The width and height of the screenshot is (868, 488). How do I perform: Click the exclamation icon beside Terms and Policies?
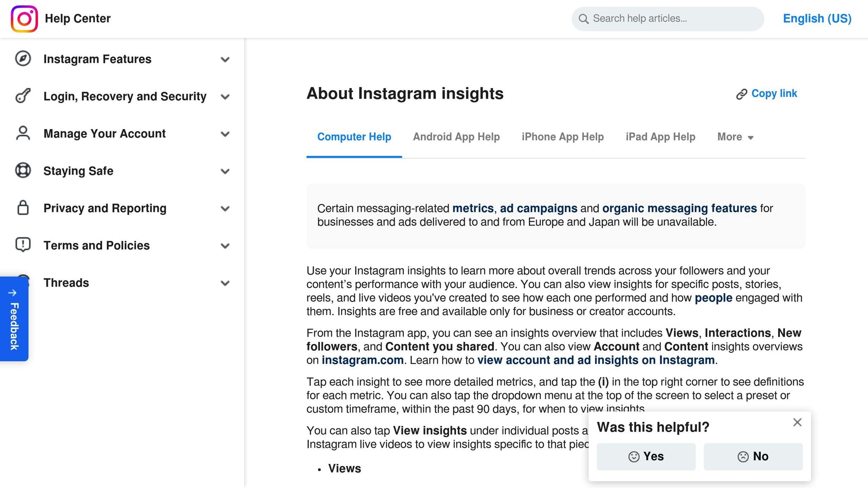[x=22, y=245]
